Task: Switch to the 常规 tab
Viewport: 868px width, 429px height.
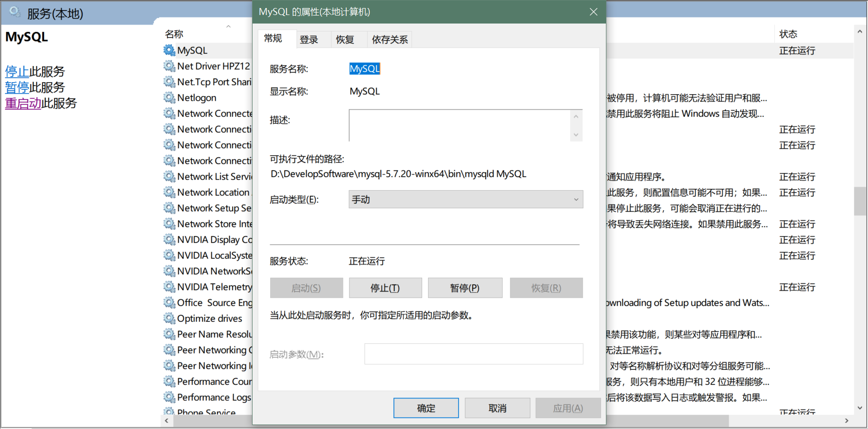Action: tap(273, 39)
